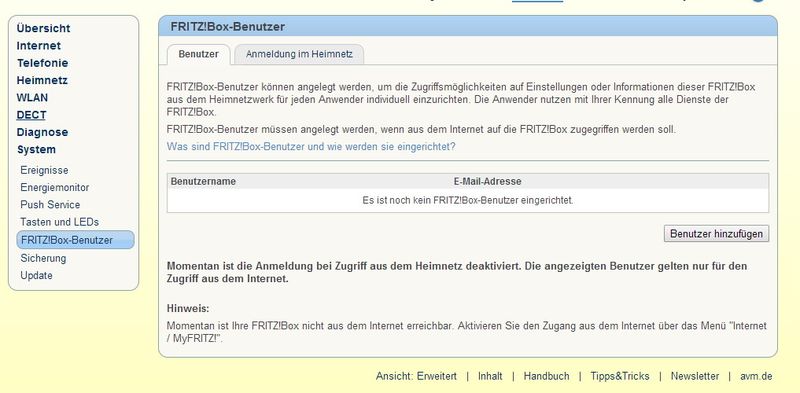Viewport: 800px width, 393px height.
Task: Open the Sicherung page
Action: pos(43,258)
